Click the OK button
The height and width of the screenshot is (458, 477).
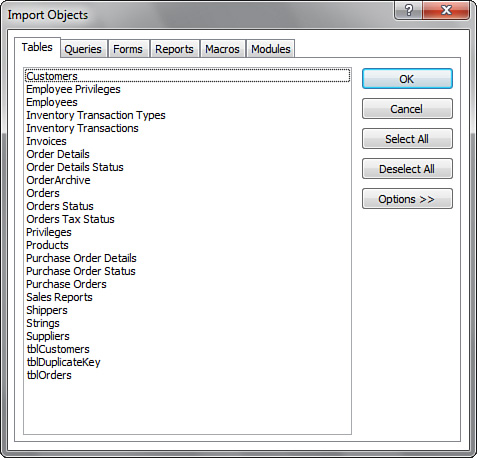click(407, 79)
